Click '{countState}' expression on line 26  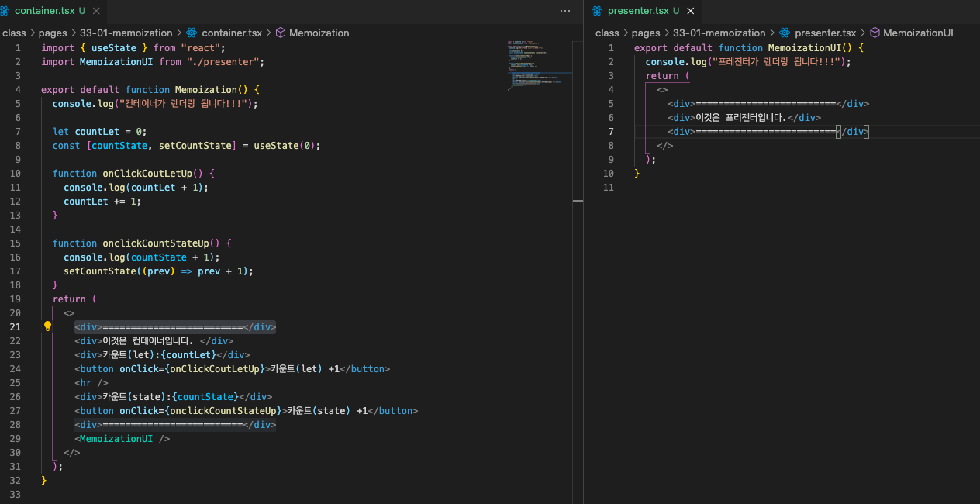pyautogui.click(x=205, y=396)
